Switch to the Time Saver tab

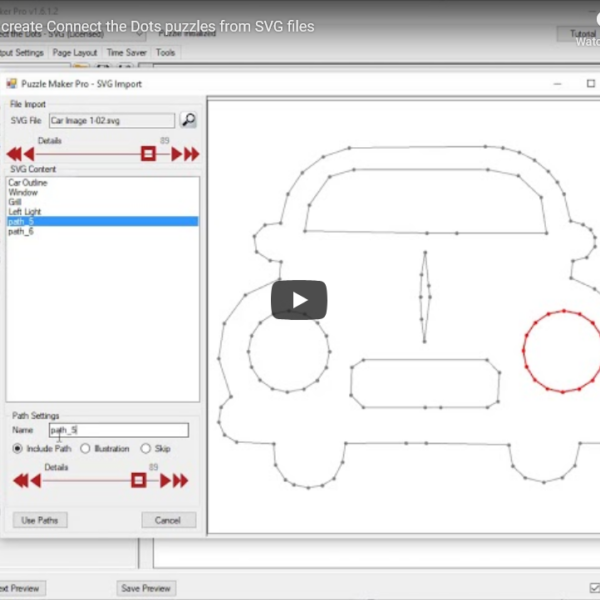pos(126,52)
